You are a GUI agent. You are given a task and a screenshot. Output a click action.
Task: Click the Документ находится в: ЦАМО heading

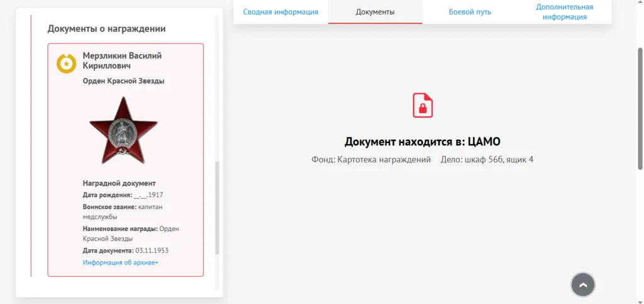point(423,142)
